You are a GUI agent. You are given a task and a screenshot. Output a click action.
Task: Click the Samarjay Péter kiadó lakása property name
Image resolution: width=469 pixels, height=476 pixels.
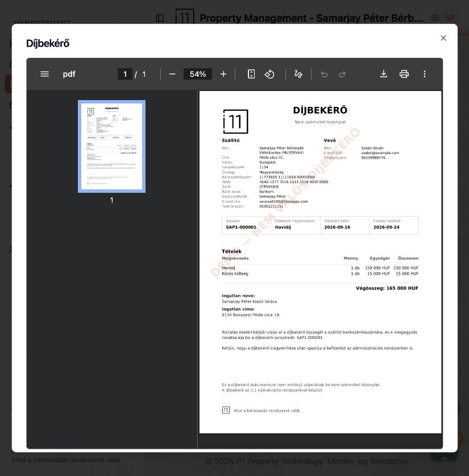point(249,301)
